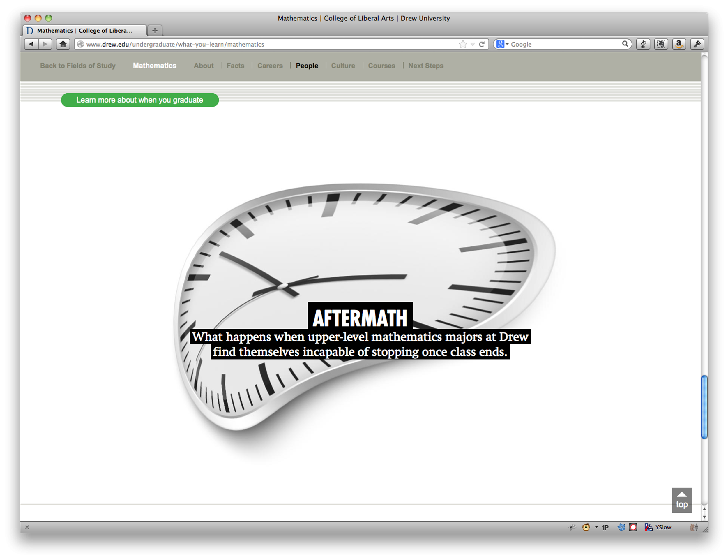The width and height of the screenshot is (728, 560).
Task: Open YSlow from the status bar
Action: (658, 527)
